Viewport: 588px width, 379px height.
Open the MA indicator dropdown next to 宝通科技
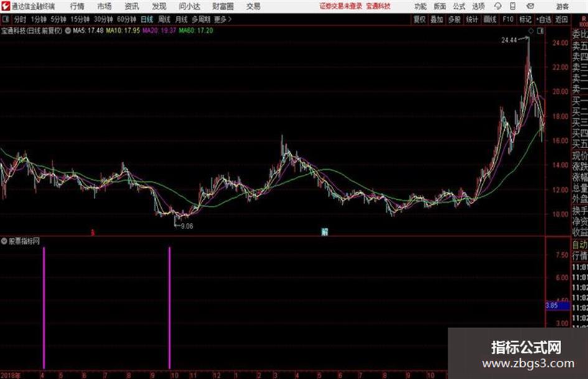point(68,30)
